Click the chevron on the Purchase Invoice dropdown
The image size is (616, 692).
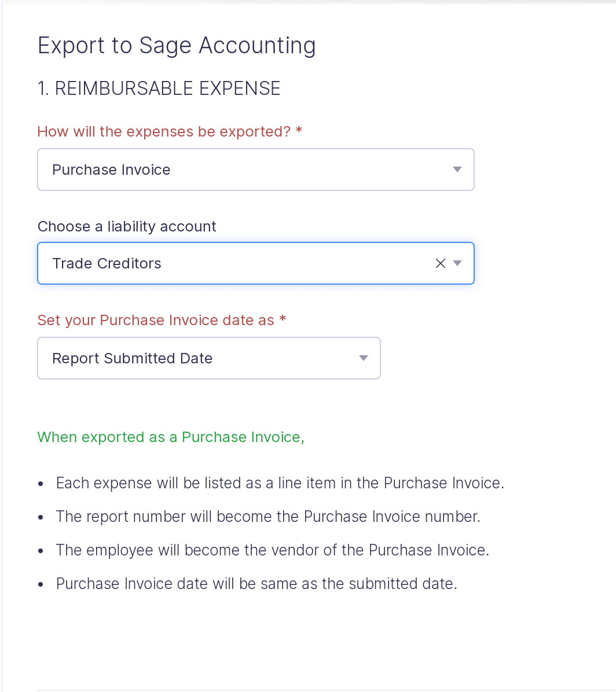457,169
